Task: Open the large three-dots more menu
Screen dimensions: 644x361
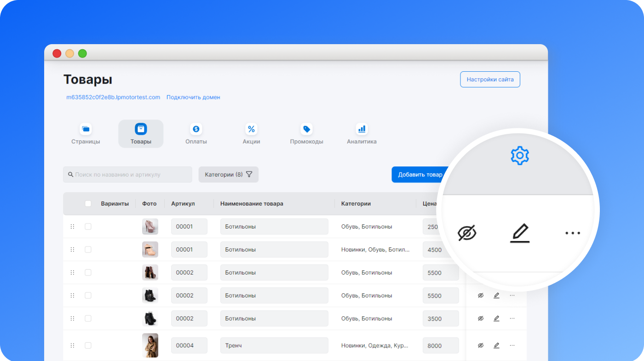Action: tap(572, 233)
